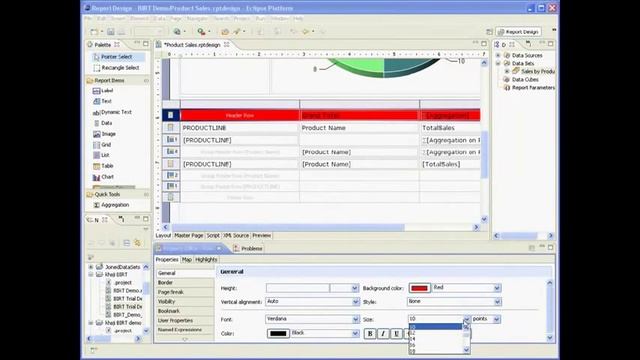Open the Highlights property tab
This screenshot has height=360, width=640.
[206, 260]
